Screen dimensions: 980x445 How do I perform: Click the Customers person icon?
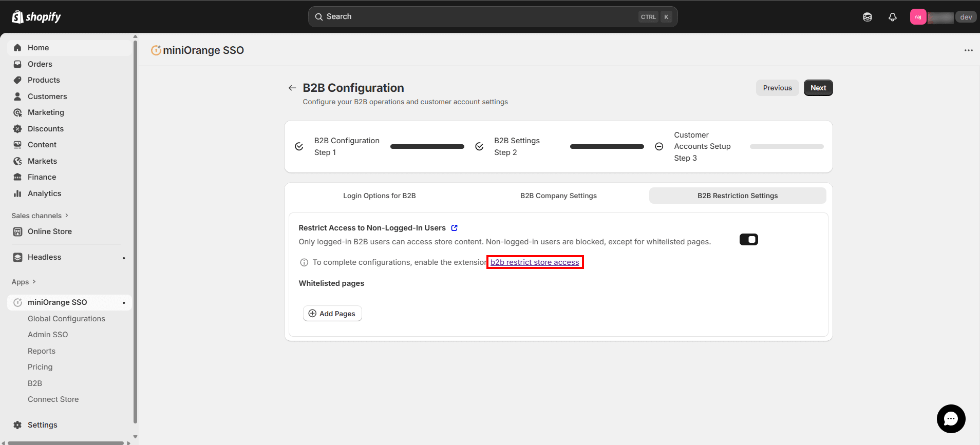coord(17,96)
